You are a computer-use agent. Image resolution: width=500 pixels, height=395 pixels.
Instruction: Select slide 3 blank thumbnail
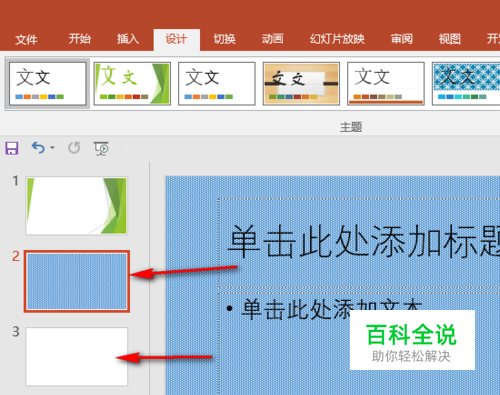point(77,356)
